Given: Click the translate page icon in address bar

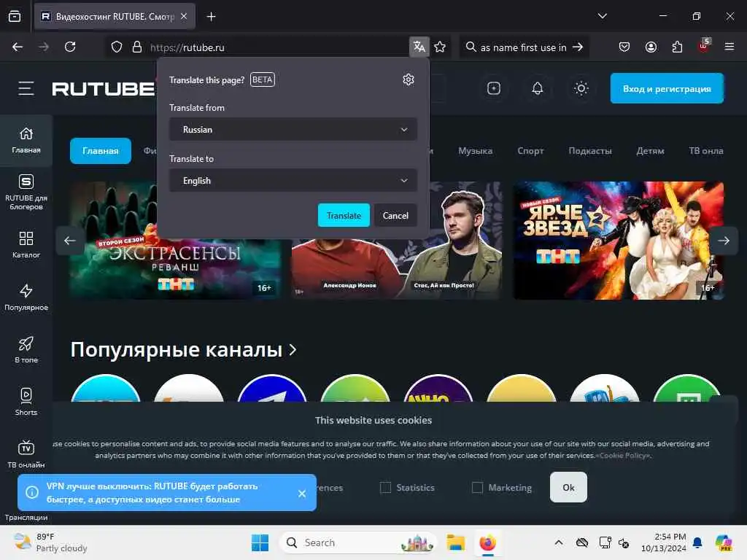Looking at the screenshot, I should 419,47.
